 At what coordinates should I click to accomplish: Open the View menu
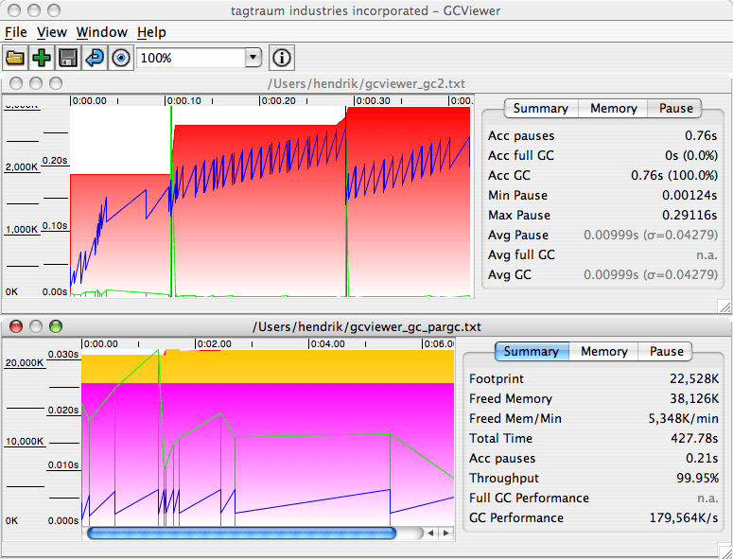(52, 32)
